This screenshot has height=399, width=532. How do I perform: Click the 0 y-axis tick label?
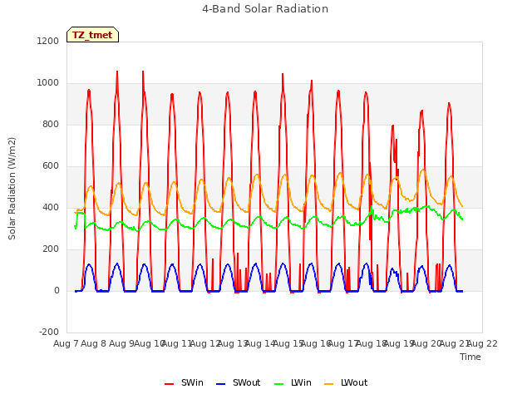tap(57, 290)
